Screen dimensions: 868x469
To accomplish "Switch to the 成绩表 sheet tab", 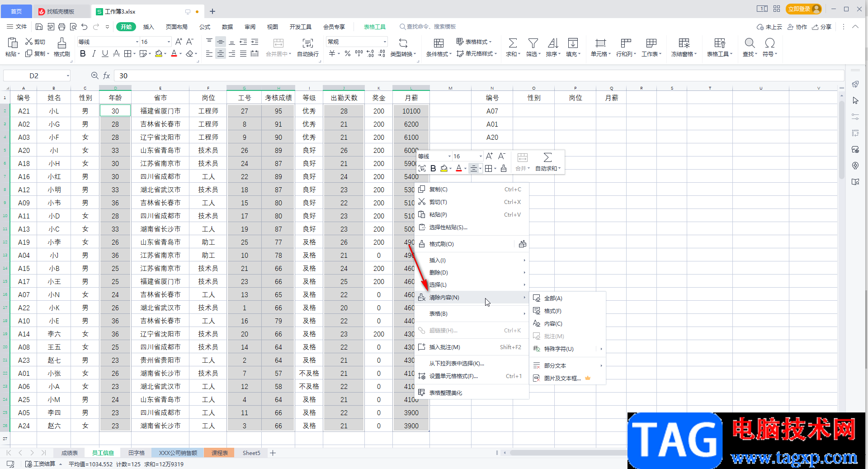I will 70,453.
